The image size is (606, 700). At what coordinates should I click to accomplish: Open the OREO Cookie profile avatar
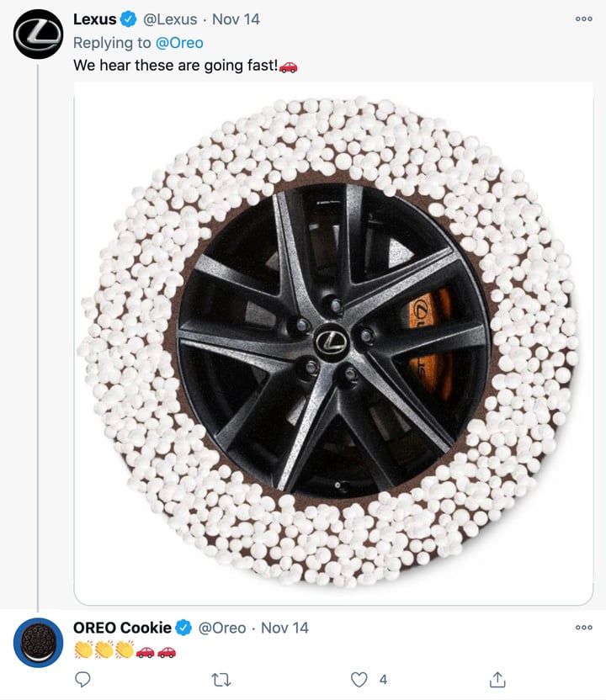point(38,643)
